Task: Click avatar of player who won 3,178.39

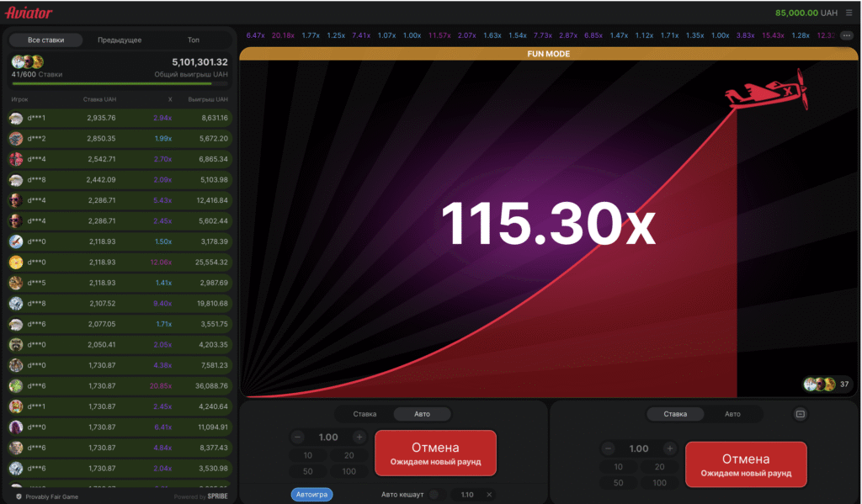Action: pyautogui.click(x=16, y=241)
